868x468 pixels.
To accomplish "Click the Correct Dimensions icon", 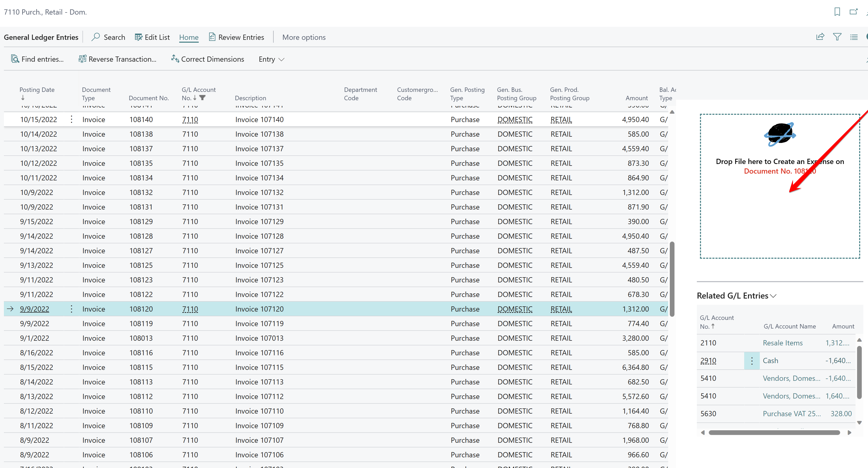I will [175, 59].
